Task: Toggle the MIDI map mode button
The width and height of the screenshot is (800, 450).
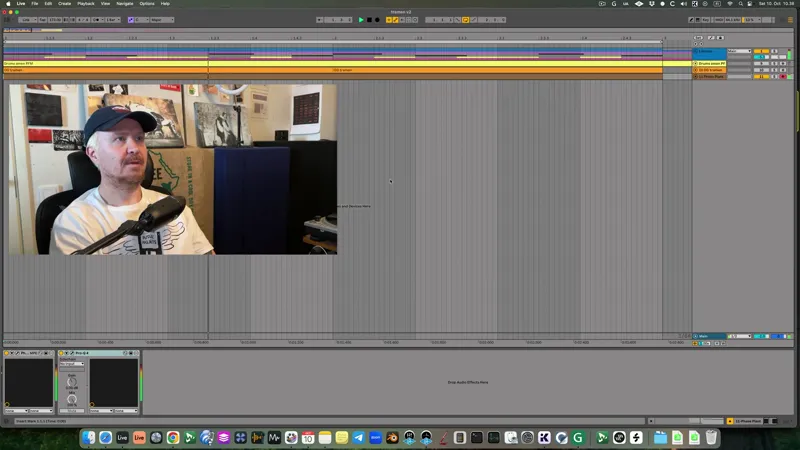Action: 719,20
